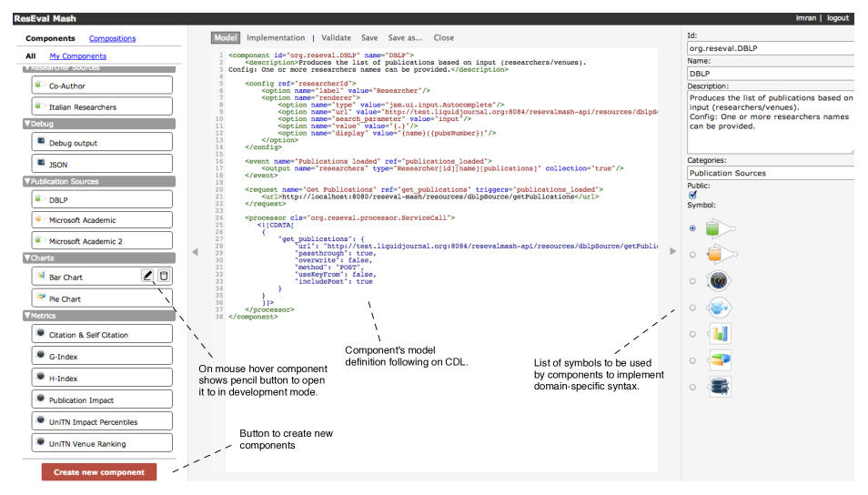Click the Save as... toolbar option
This screenshot has width=868, height=495.
coord(405,38)
